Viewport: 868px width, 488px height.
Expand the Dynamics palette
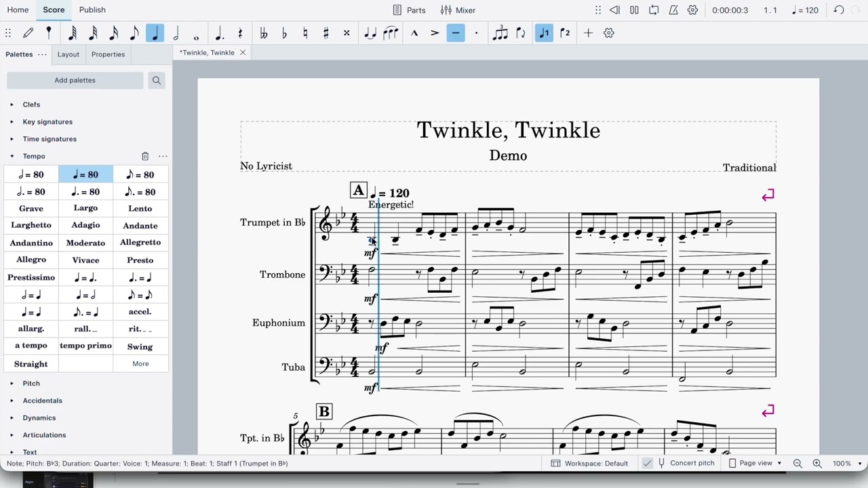coord(12,418)
